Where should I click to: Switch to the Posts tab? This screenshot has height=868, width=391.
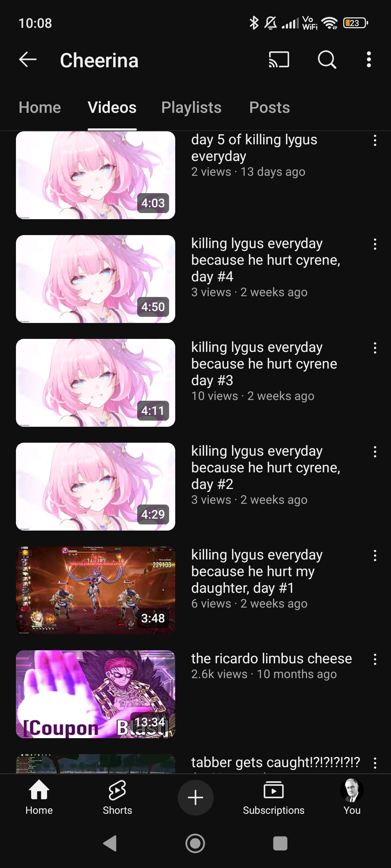pos(269,107)
